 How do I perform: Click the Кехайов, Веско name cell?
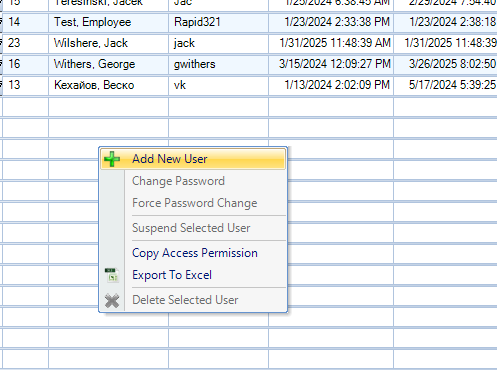(x=109, y=85)
